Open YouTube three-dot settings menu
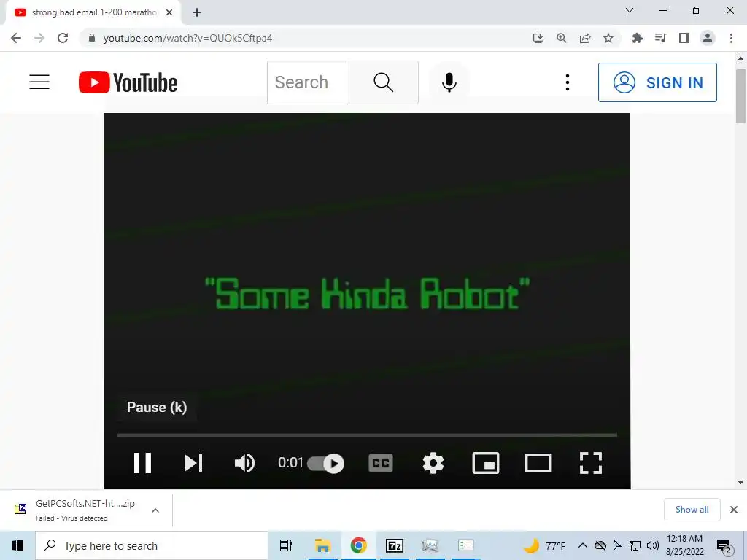Viewport: 747px width, 560px height. tap(567, 82)
